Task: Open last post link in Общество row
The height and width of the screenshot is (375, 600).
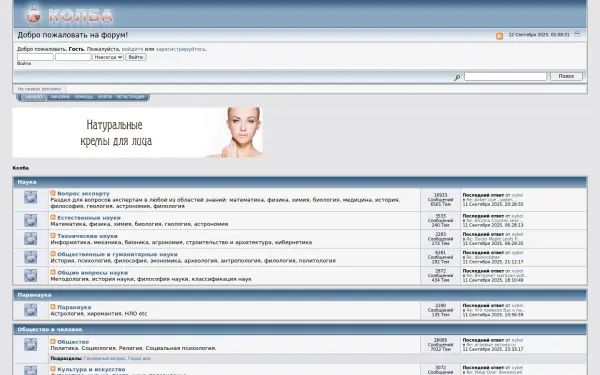Action: pos(491,345)
